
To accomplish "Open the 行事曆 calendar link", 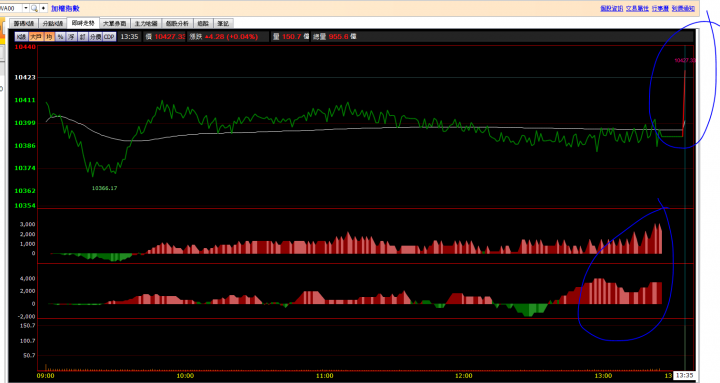I will pyautogui.click(x=660, y=8).
